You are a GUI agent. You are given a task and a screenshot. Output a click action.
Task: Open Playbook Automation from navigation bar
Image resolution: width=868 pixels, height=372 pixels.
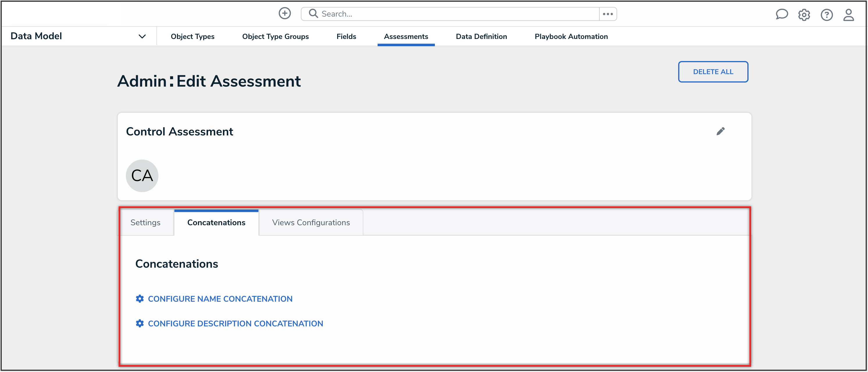(571, 36)
